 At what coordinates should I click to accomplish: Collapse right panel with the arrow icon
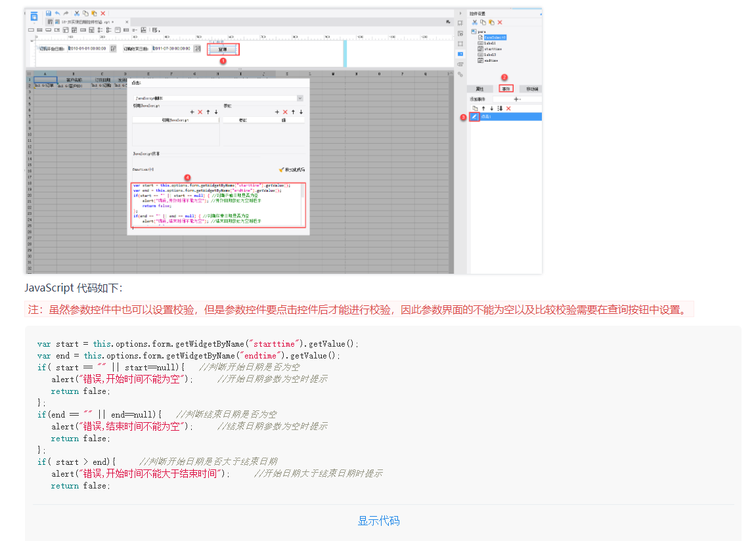460,14
